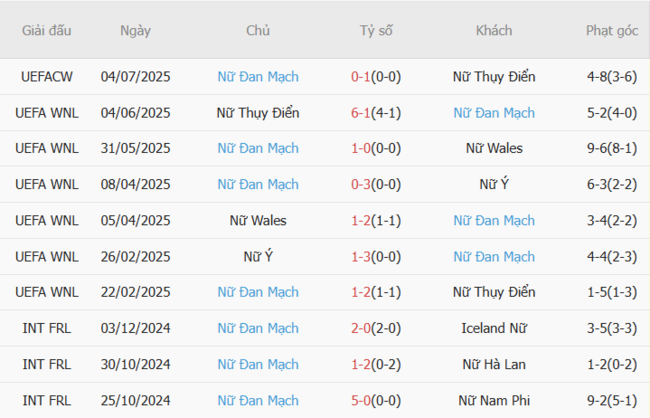This screenshot has height=418, width=650.
Task: Open Iceland Nữ team name
Action: tap(493, 328)
